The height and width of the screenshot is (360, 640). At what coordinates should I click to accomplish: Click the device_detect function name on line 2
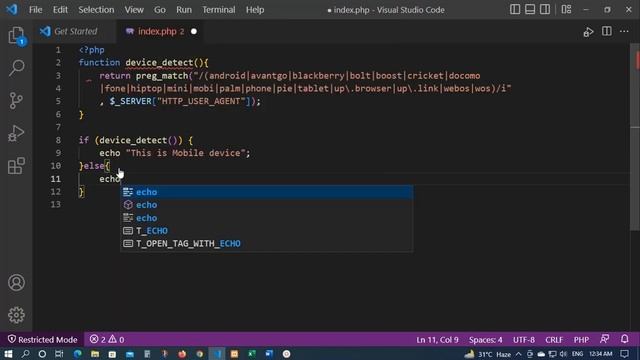click(x=159, y=62)
